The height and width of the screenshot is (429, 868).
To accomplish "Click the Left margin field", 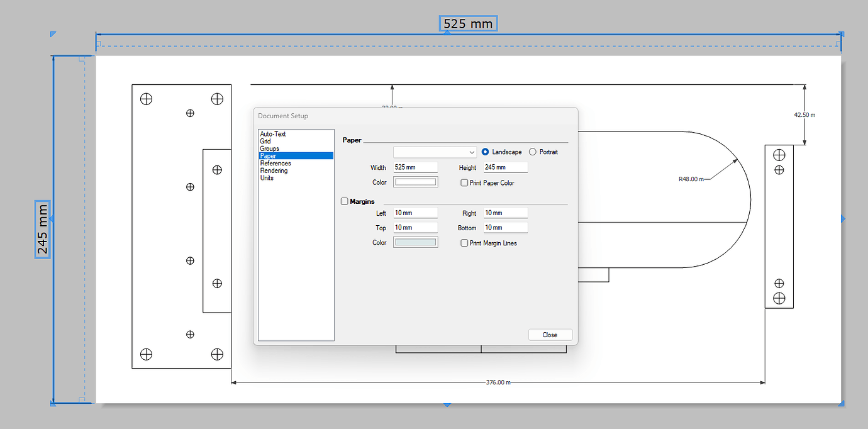I will click(x=415, y=213).
